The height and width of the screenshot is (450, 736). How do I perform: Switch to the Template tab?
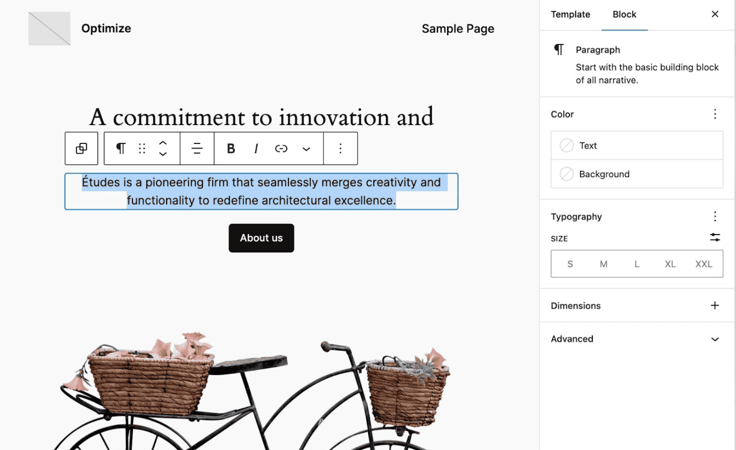click(x=570, y=15)
